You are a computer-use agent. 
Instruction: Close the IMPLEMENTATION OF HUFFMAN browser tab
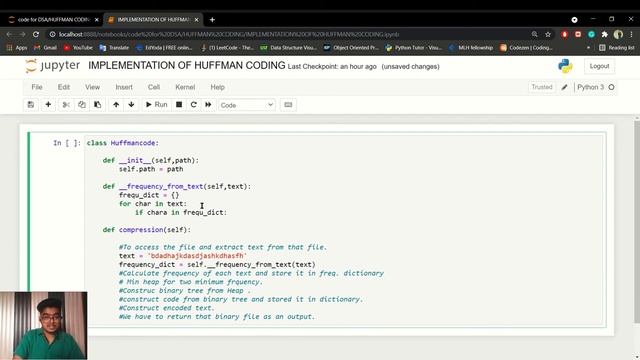[196, 20]
